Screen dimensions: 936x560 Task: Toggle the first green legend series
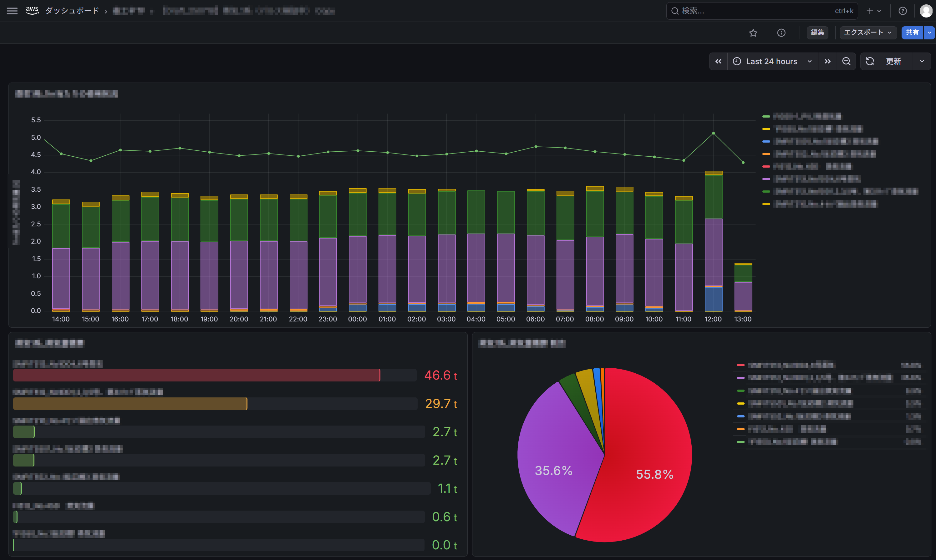point(802,116)
